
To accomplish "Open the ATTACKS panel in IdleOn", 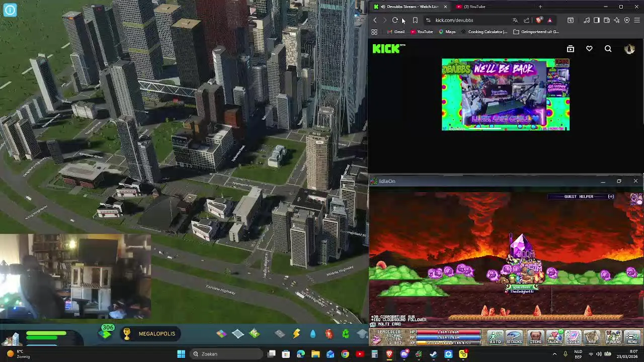I will (x=514, y=337).
